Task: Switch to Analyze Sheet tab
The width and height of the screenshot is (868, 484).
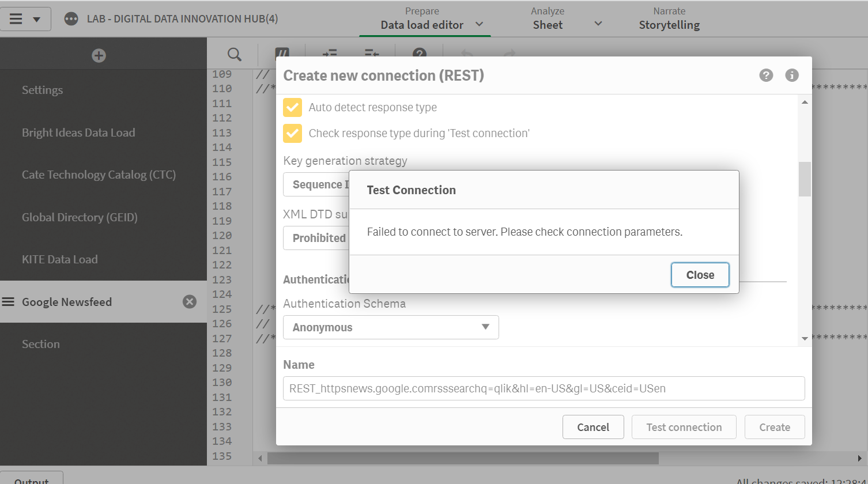Action: [548, 18]
